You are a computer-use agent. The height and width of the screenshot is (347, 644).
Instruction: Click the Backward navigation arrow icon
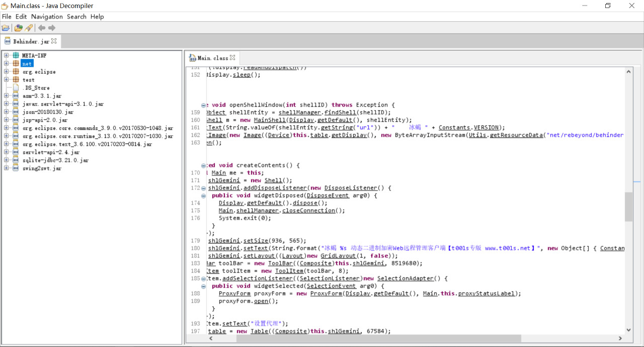[42, 28]
